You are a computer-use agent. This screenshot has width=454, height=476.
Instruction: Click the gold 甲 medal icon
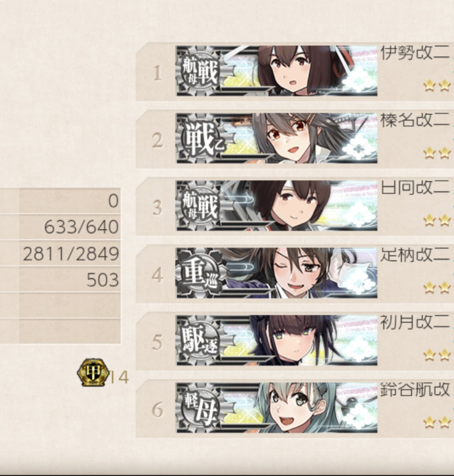pos(93,373)
